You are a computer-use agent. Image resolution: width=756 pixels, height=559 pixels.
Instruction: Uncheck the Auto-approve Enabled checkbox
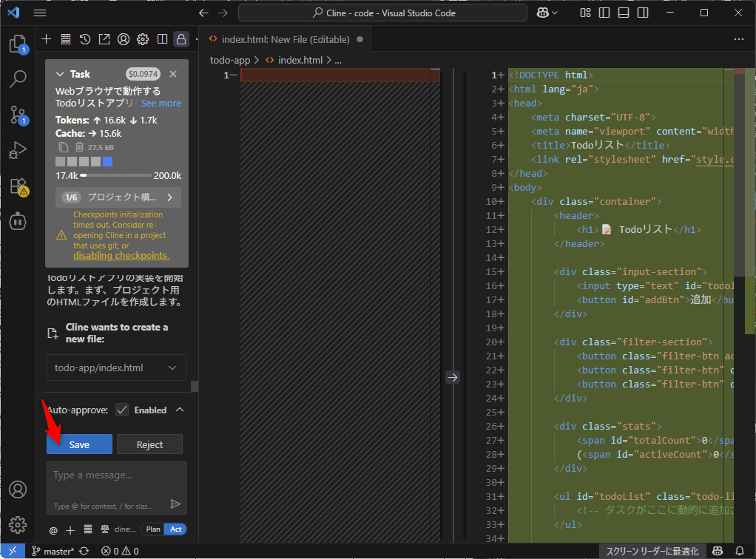tap(122, 410)
